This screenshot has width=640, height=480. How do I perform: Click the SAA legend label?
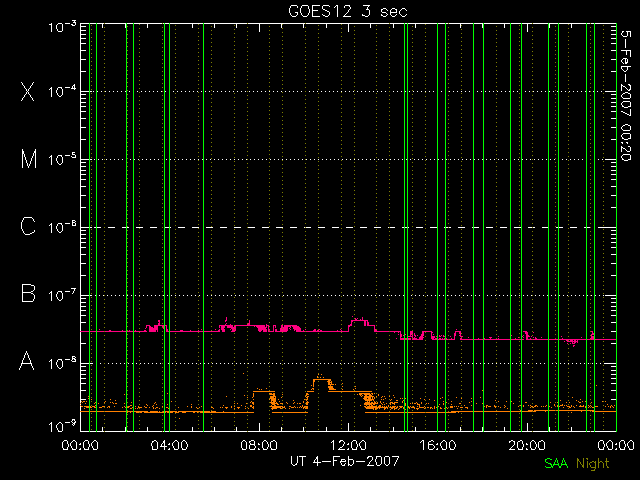(x=556, y=463)
